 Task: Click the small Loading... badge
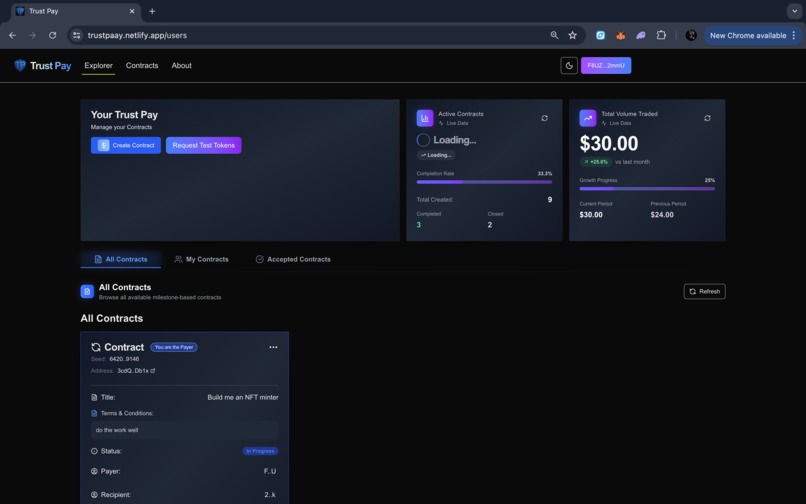(436, 155)
